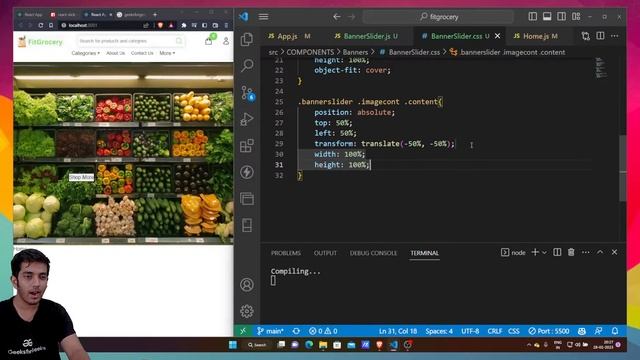Open the Explorer view in the activity bar

(x=247, y=40)
